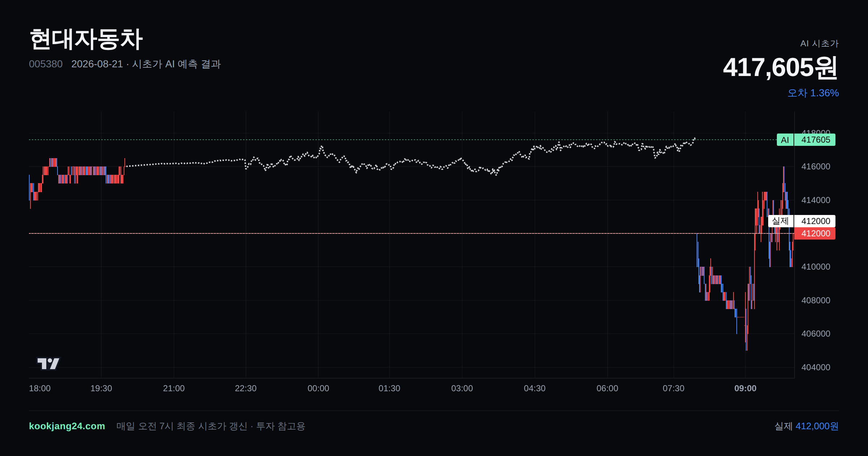Click the 06:00 time axis label

608,388
